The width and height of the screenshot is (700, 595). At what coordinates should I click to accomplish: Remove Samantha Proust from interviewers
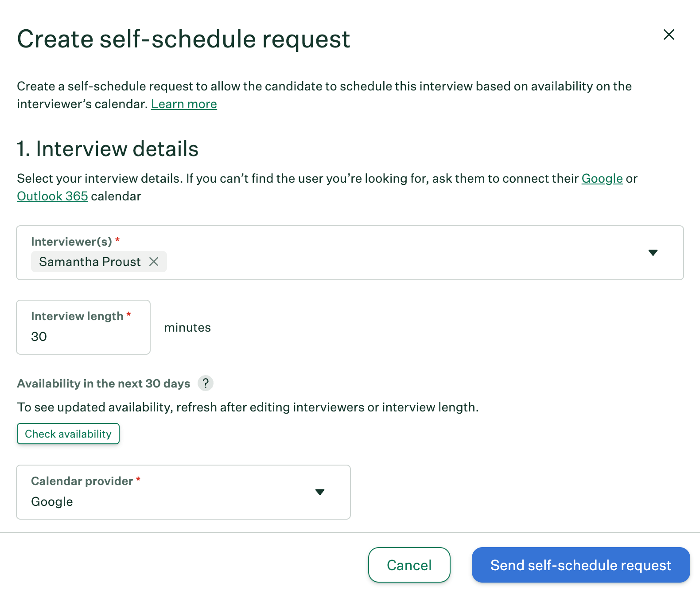tap(154, 262)
